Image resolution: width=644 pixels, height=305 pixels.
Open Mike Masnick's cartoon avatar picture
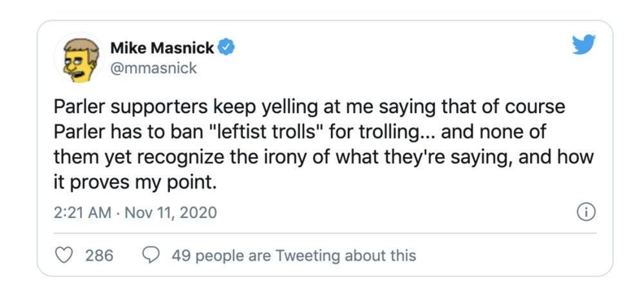79,59
